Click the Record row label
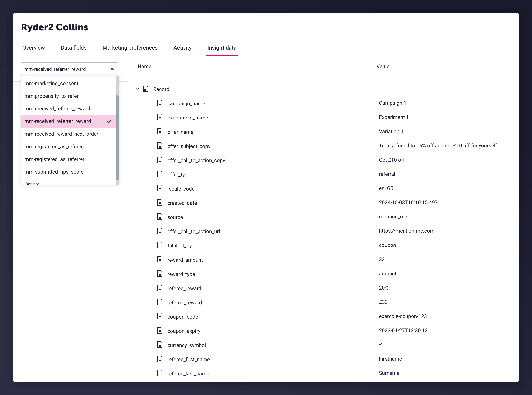 pos(161,89)
